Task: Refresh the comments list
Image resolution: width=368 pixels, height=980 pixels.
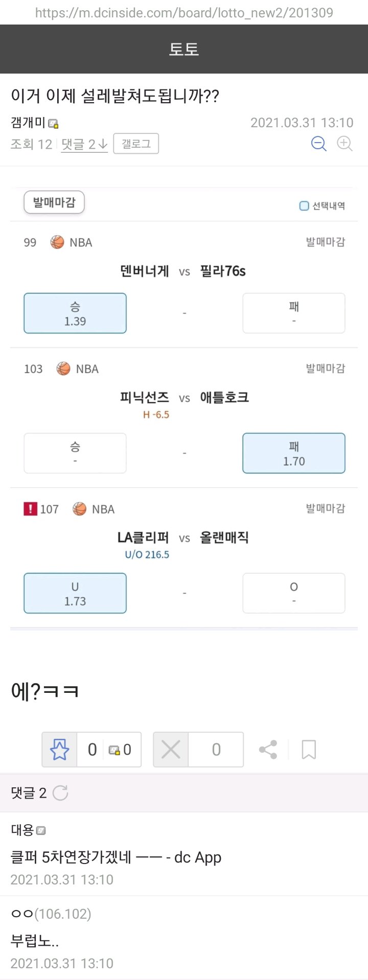Action: (x=60, y=793)
